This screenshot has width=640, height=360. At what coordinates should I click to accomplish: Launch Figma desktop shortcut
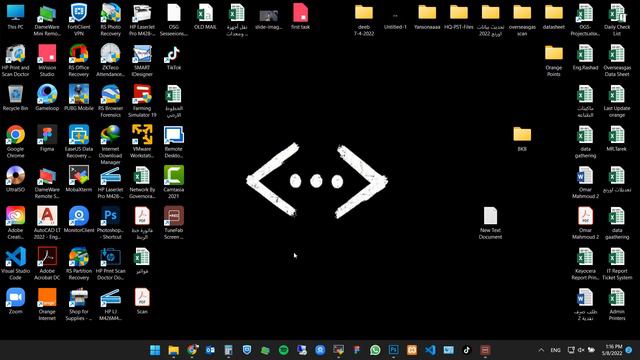[47, 139]
